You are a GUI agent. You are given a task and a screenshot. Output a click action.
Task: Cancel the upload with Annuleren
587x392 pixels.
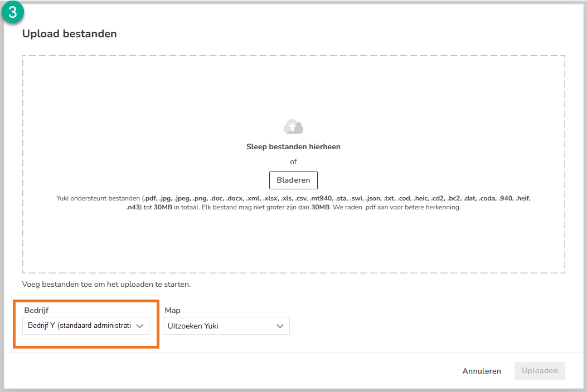[482, 371]
